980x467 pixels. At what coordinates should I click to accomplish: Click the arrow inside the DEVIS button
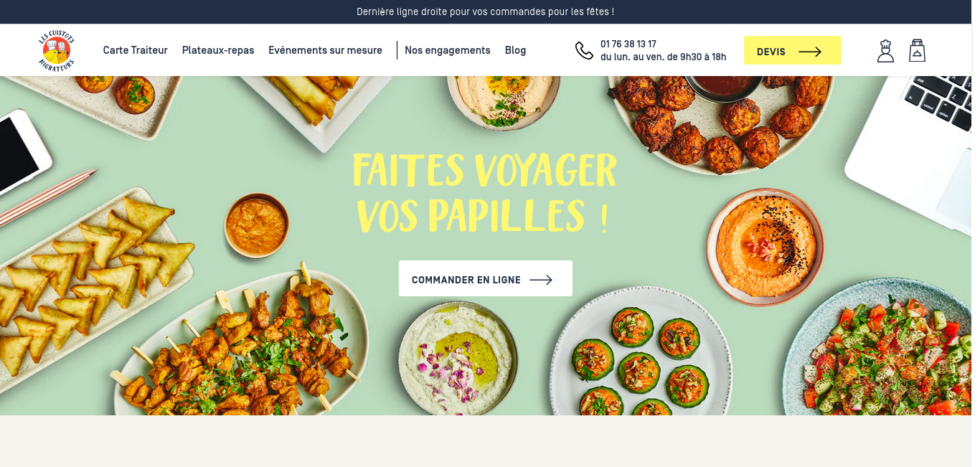(x=810, y=52)
